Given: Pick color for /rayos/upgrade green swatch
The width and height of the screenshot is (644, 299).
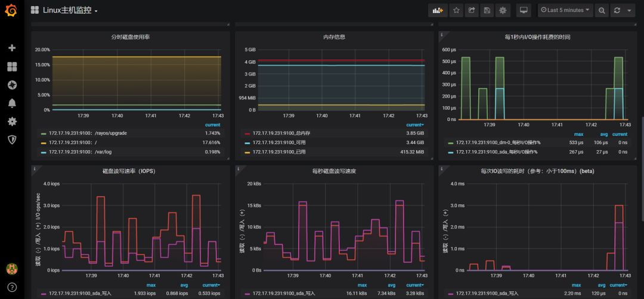Looking at the screenshot, I should [x=44, y=133].
